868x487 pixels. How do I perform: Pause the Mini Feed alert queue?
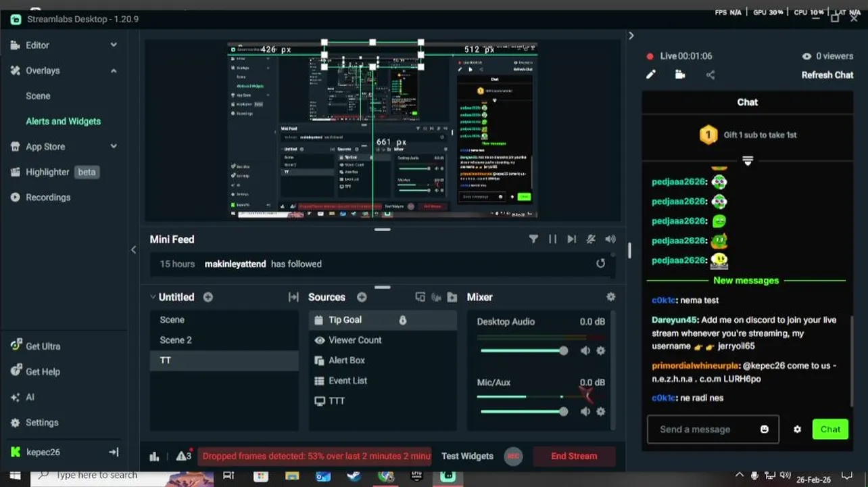click(552, 239)
